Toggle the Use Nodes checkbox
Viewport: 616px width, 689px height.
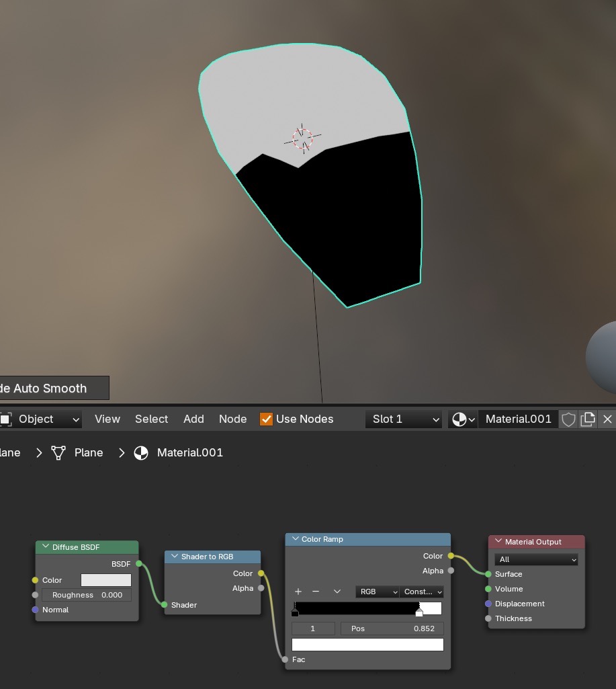tap(266, 419)
